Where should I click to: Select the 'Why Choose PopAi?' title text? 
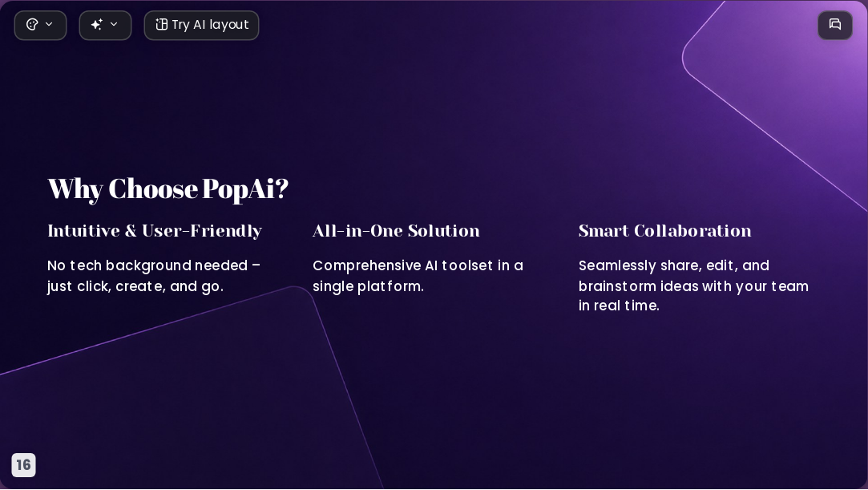[x=168, y=188]
